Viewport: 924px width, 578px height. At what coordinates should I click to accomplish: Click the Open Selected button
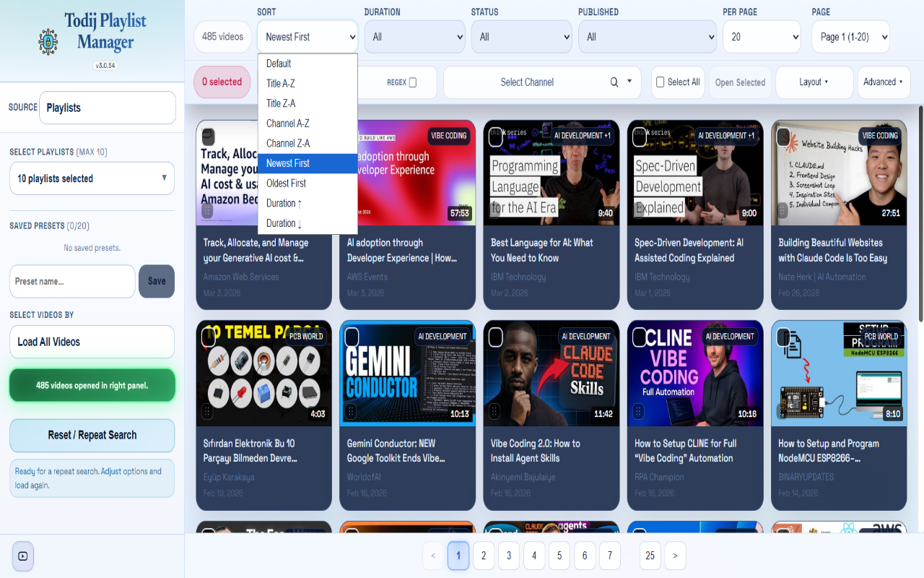point(740,82)
